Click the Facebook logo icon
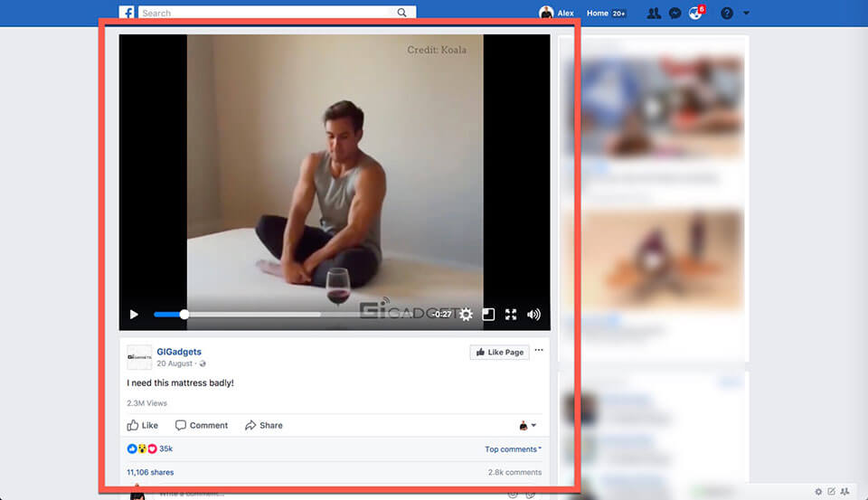Image resolution: width=868 pixels, height=500 pixels. 127,12
